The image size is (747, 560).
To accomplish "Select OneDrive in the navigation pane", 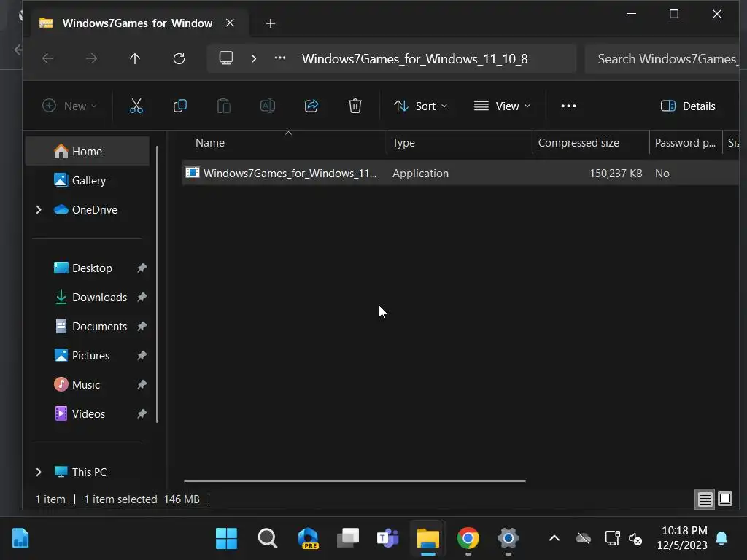I will [x=94, y=209].
